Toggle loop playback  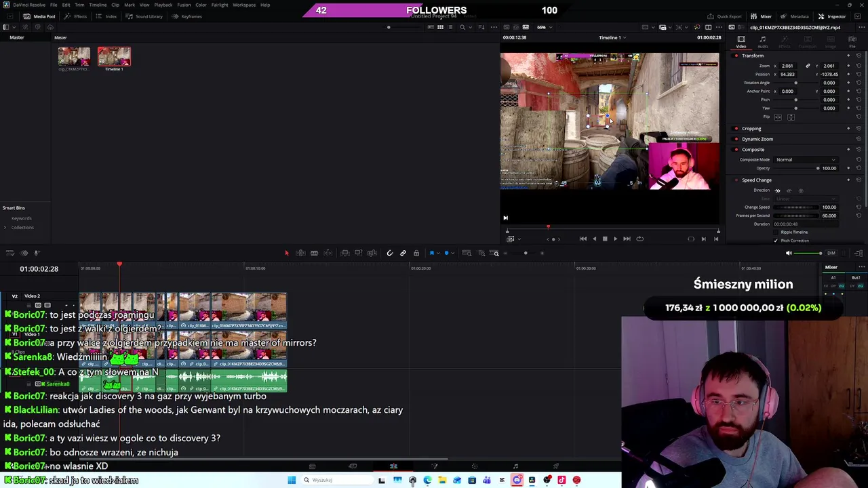tap(639, 239)
